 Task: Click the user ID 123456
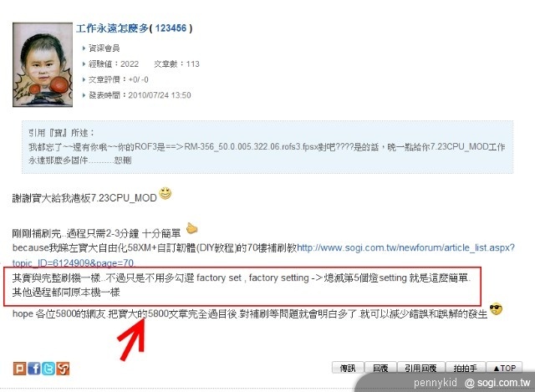(x=171, y=28)
